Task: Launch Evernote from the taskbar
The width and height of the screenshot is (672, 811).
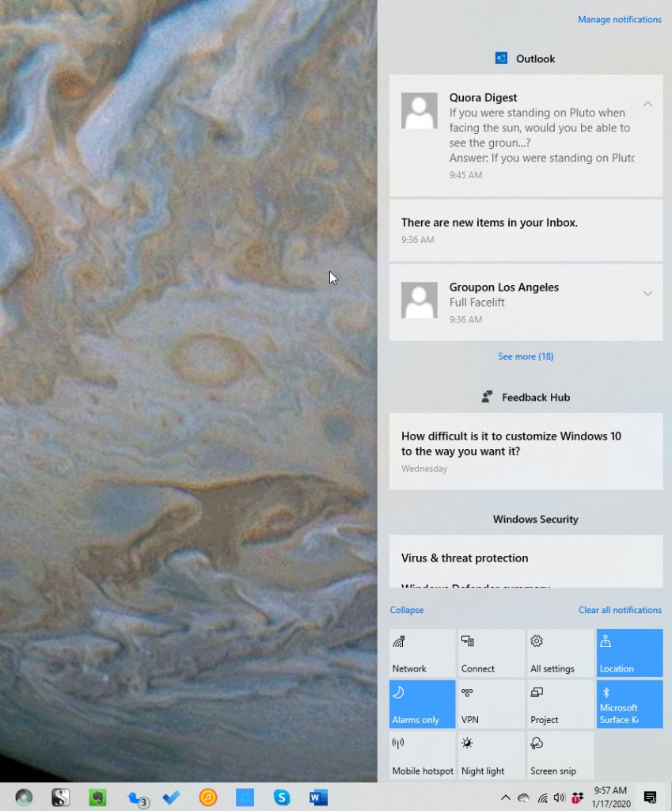Action: (97, 797)
